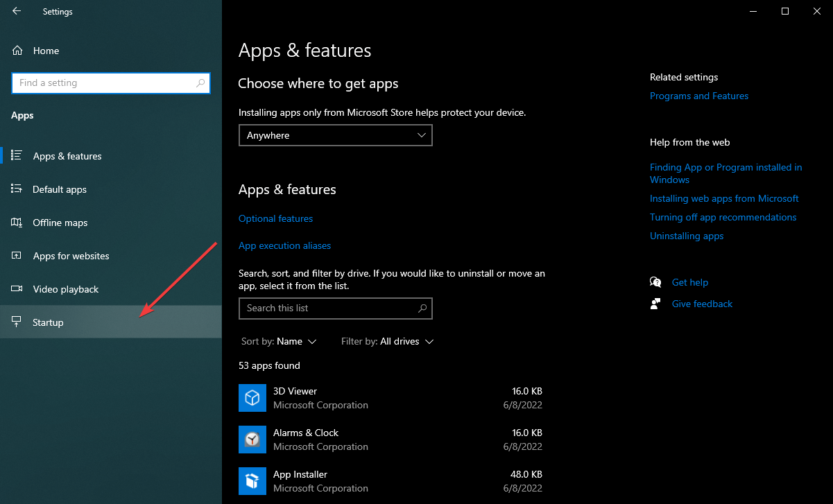Select the App Installer app name
Screen dimensions: 833x504
click(x=300, y=474)
